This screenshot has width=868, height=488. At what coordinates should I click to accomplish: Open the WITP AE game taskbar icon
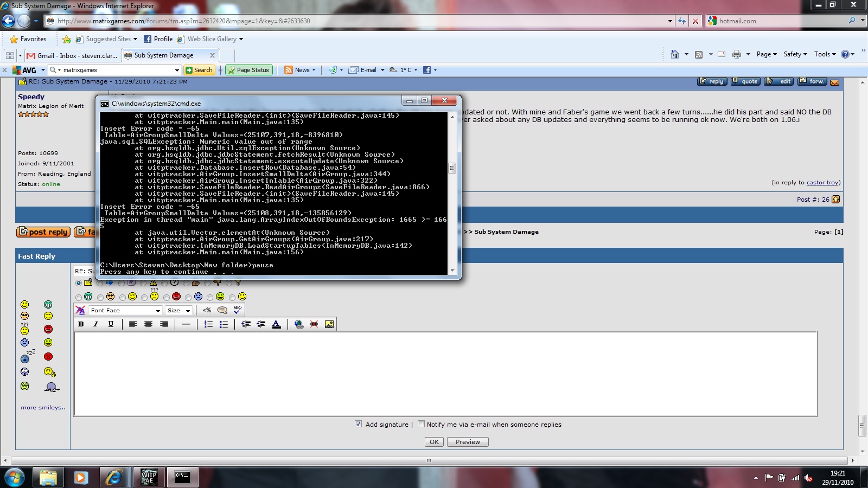click(149, 477)
